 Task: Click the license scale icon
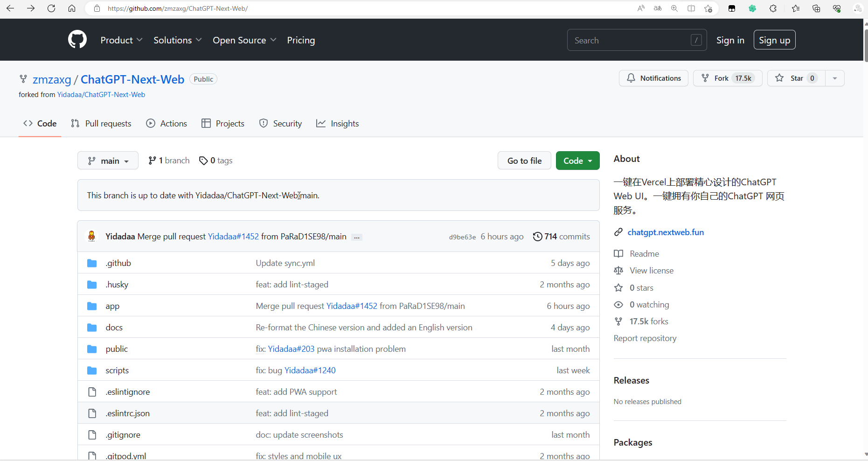coord(618,271)
